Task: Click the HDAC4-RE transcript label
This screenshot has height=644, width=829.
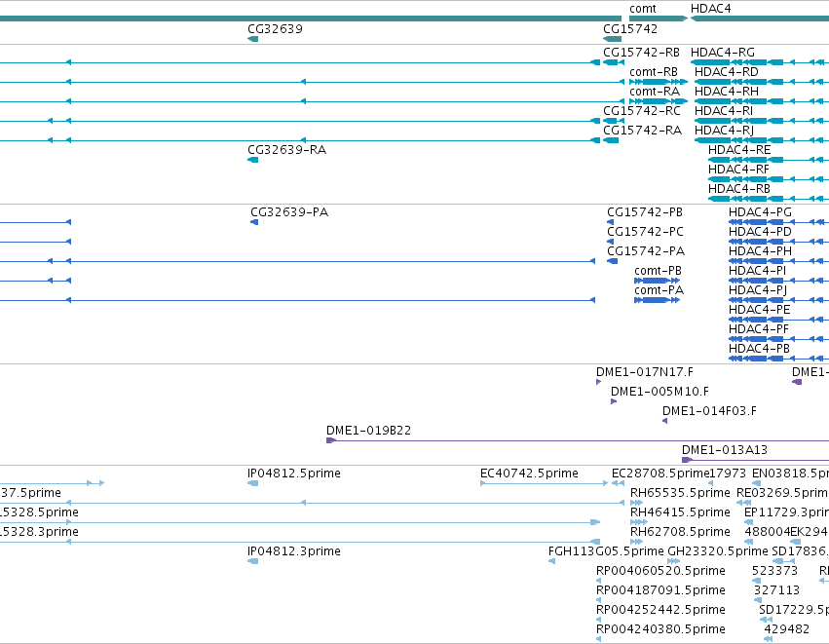Action: tap(739, 150)
